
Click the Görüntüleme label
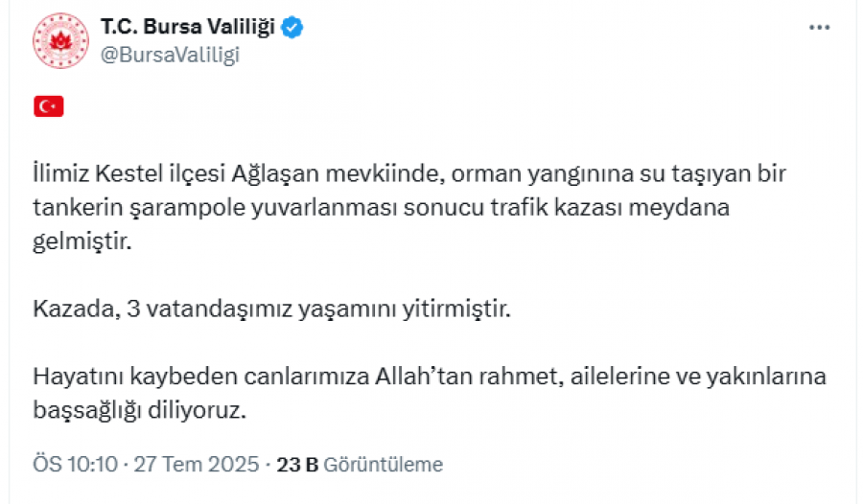click(383, 465)
